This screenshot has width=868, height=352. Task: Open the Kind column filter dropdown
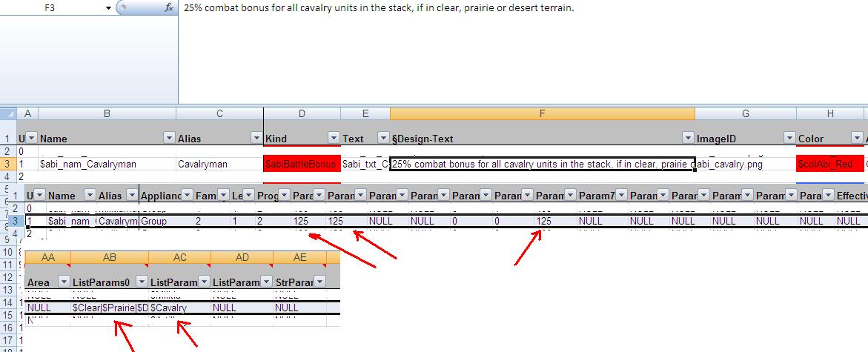click(331, 138)
